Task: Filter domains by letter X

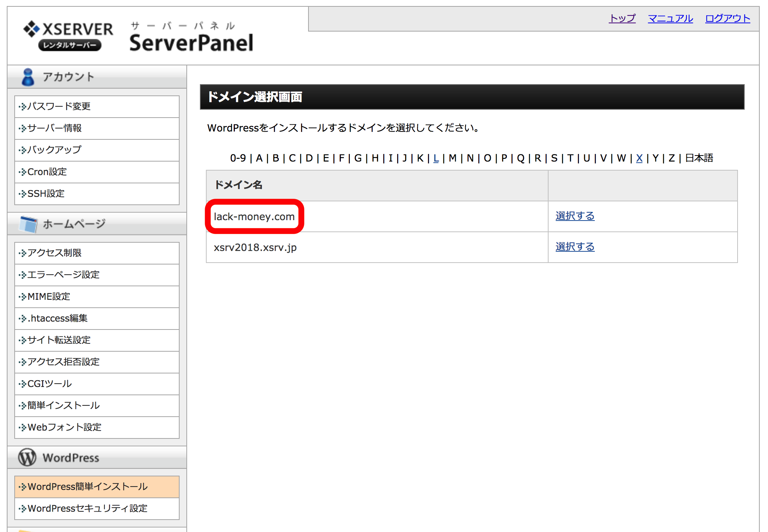Action: 639,158
